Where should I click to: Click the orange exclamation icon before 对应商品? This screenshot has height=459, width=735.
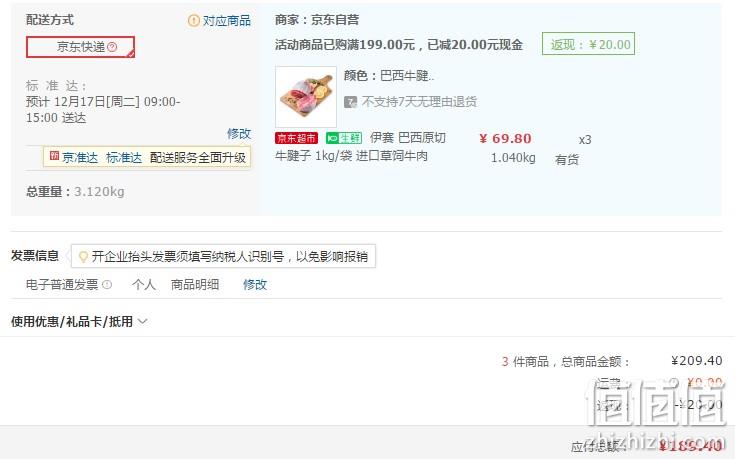pyautogui.click(x=194, y=21)
